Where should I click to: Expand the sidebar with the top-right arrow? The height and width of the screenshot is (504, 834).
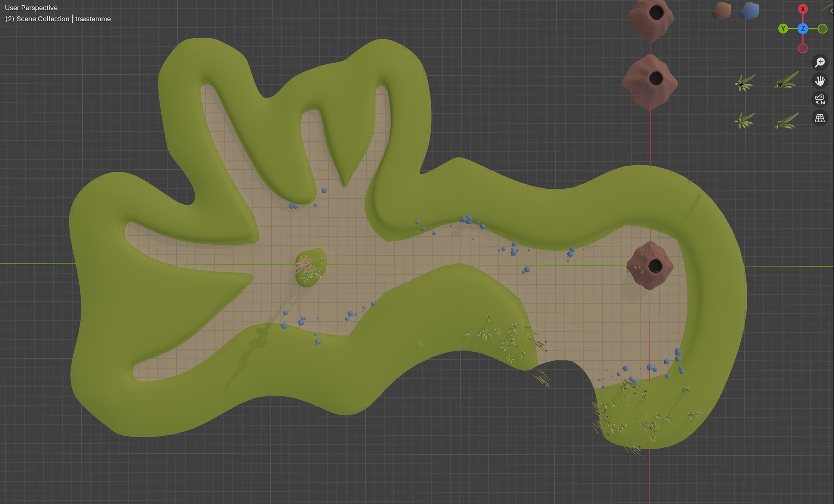click(x=831, y=11)
